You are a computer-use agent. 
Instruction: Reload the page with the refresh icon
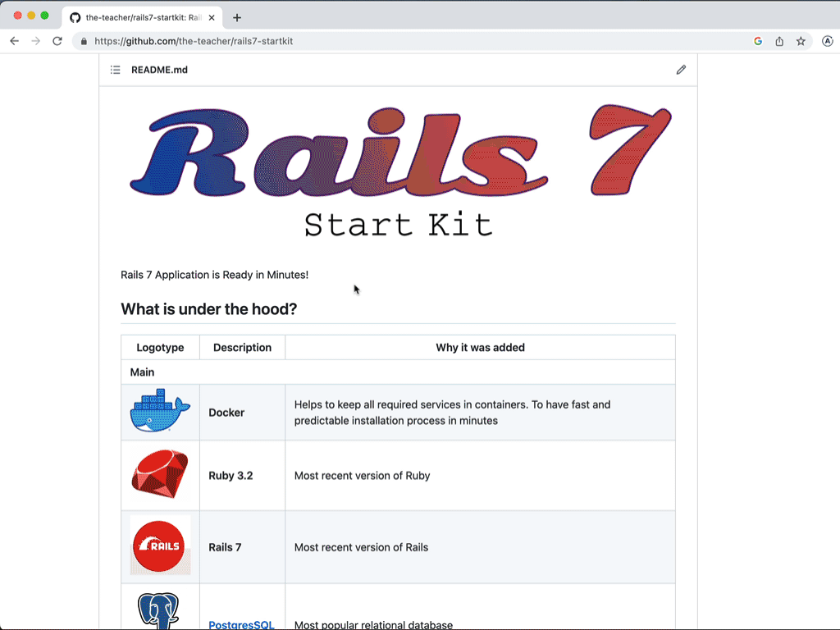coord(57,41)
